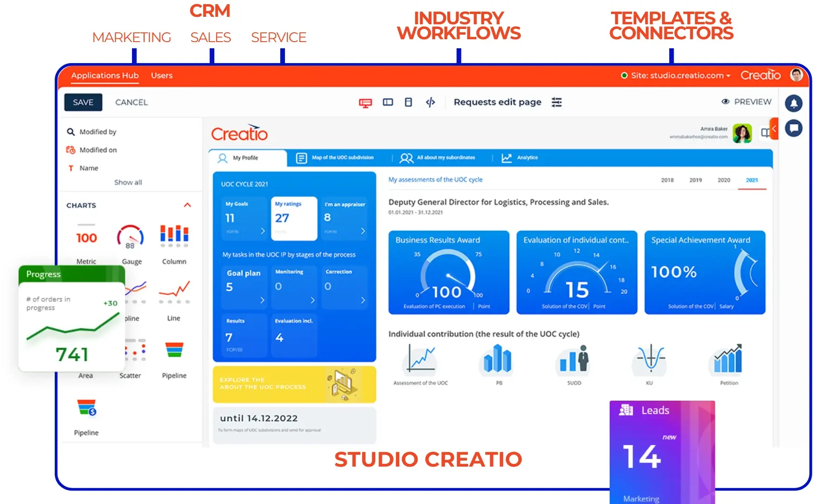
Task: Open page settings sliders icon
Action: coord(557,102)
